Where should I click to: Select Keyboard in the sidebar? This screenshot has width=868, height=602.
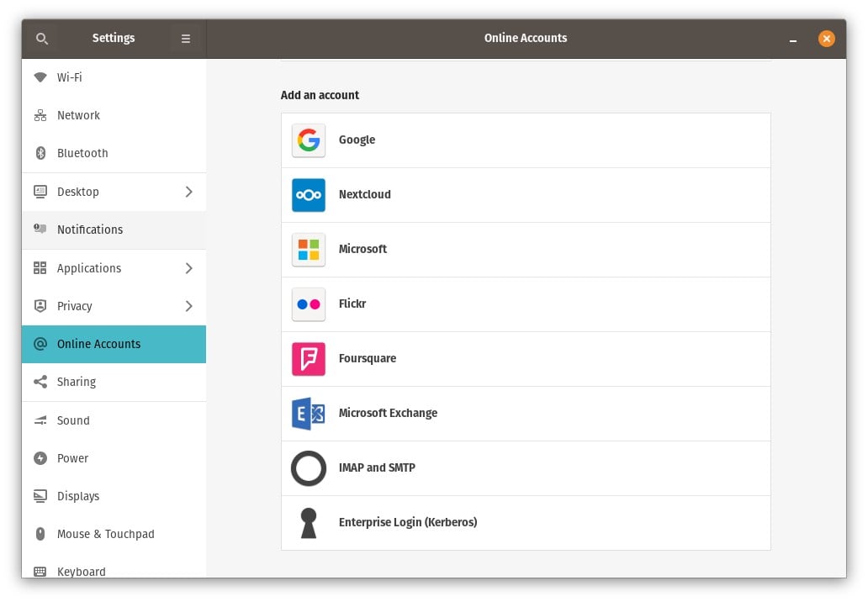tap(114, 566)
